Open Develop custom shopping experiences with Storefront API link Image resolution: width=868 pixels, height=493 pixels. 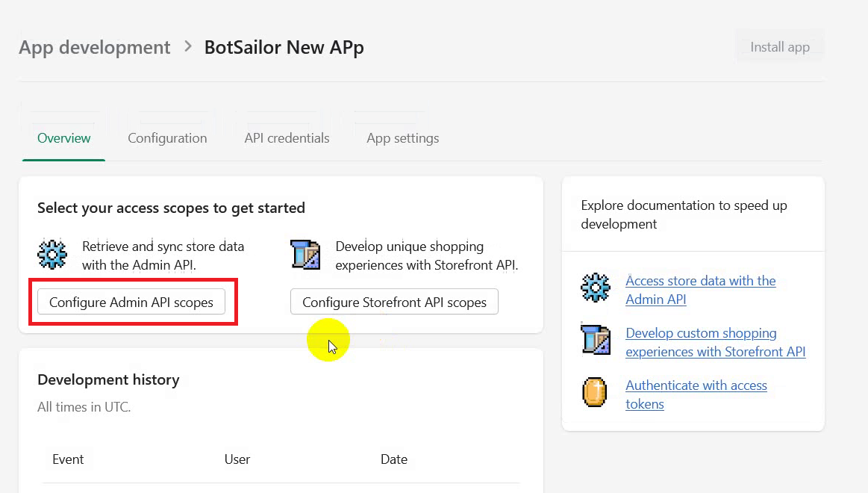715,342
